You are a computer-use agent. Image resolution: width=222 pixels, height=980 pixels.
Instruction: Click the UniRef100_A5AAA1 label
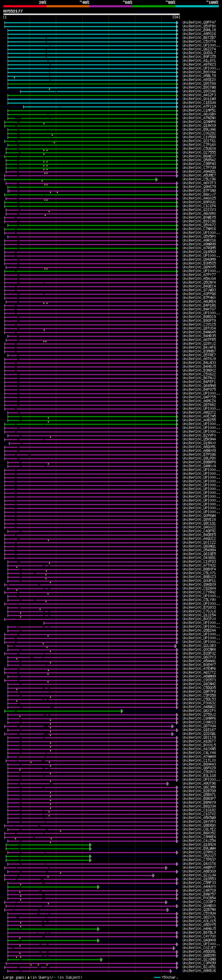point(199,661)
